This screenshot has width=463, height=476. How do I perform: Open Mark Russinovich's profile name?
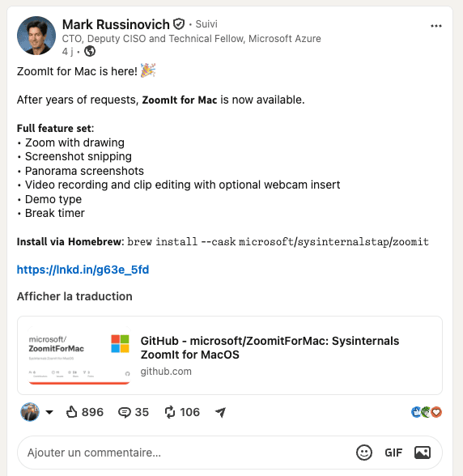point(116,24)
